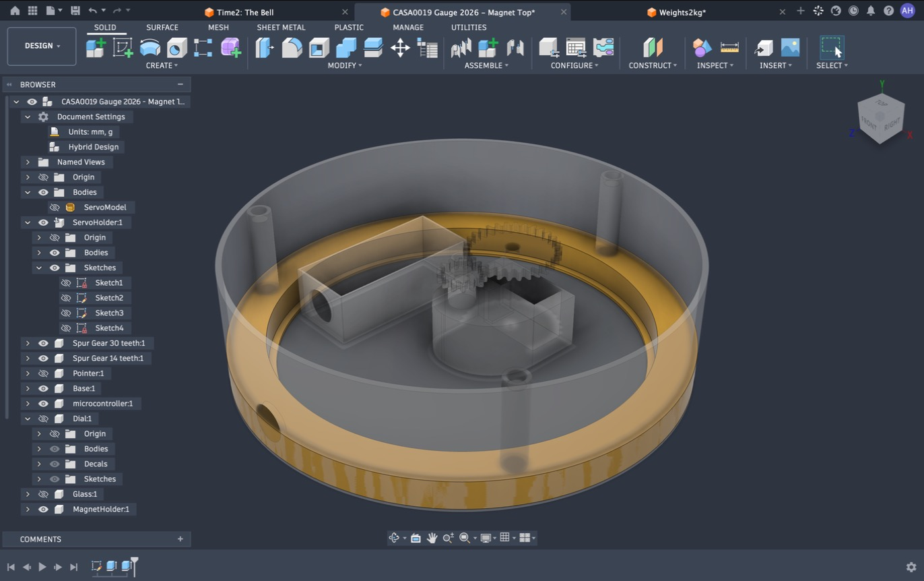Click the Create Sketch icon

[123, 47]
